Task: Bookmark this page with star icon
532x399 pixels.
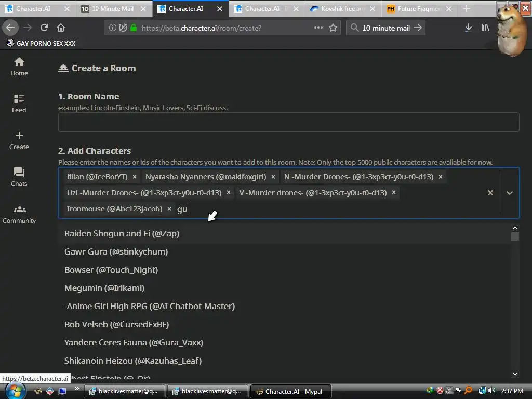Action: click(333, 28)
